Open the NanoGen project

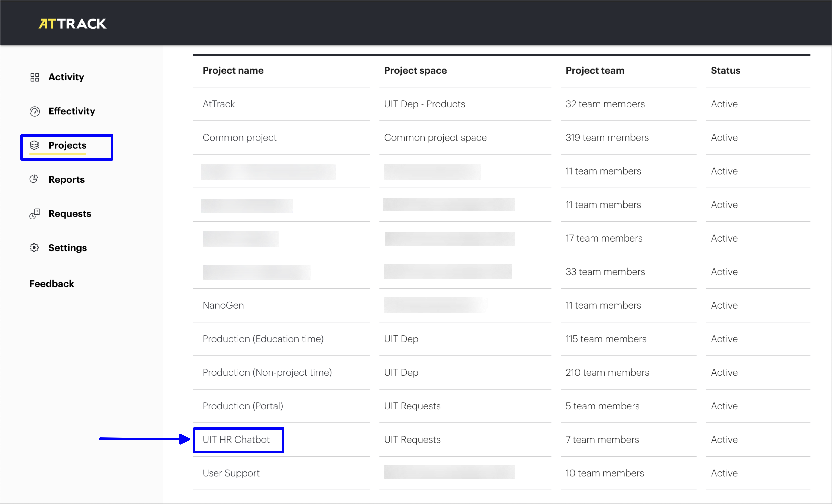223,305
